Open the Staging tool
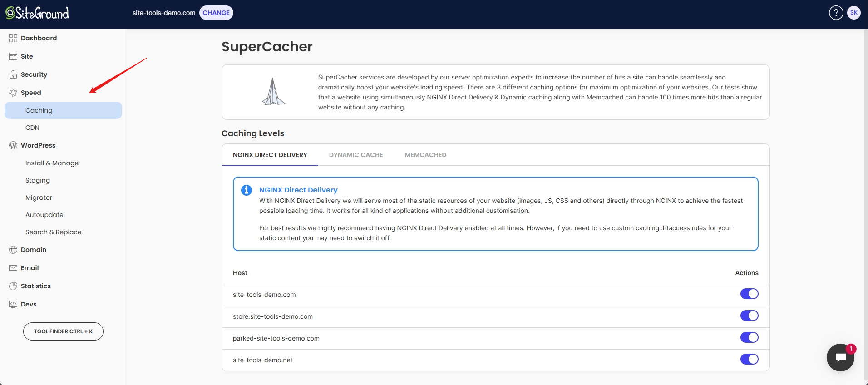Viewport: 868px width, 385px height. 63,180
